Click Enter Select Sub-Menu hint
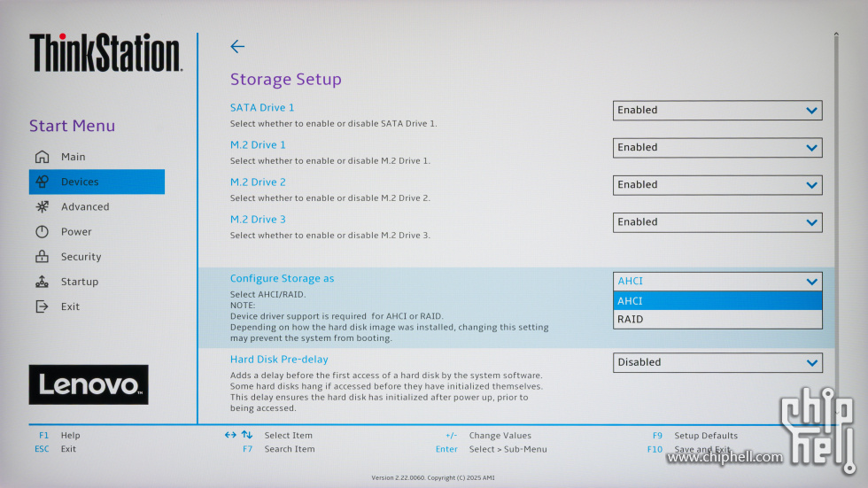Viewport: 868px width, 488px height. 491,449
